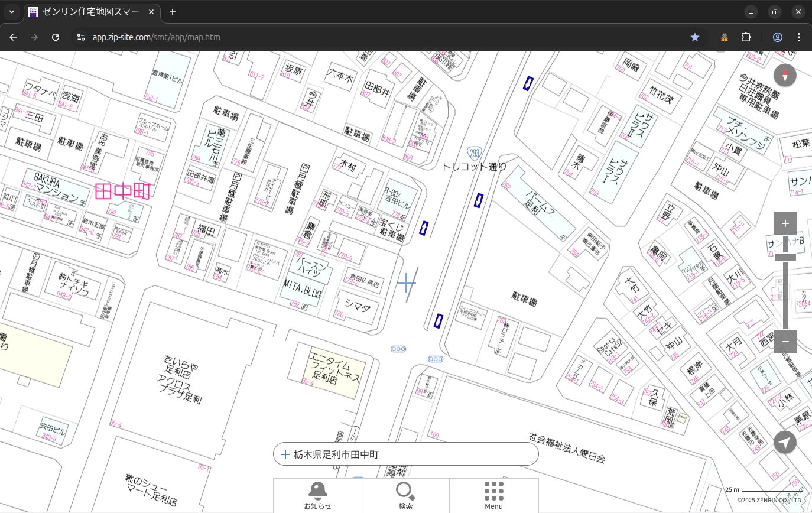
Task: Zoom out with the minus button
Action: 785,342
